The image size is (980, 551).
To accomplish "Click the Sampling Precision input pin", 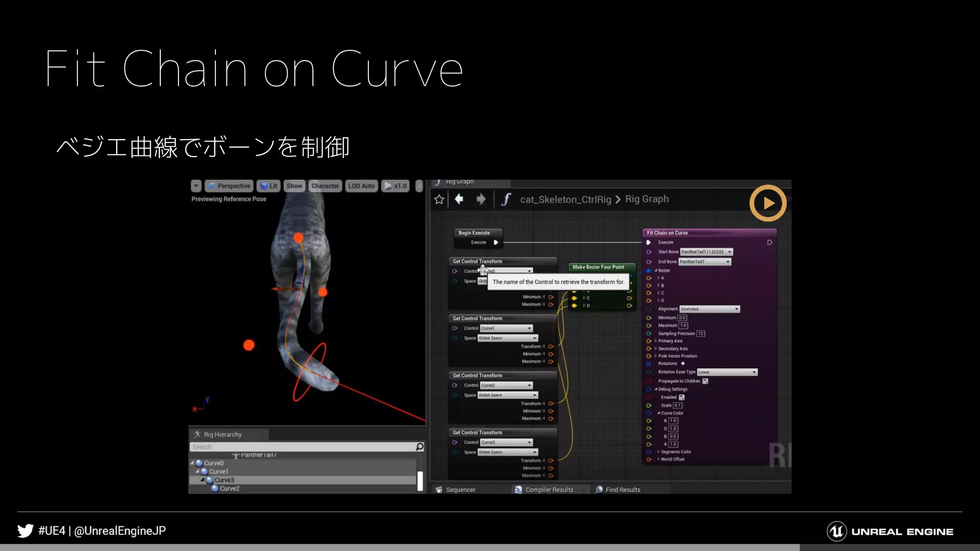I will coord(649,333).
